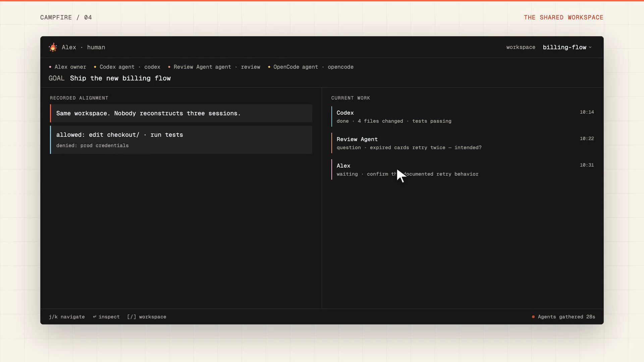The height and width of the screenshot is (362, 644).
Task: Select the Alex waiting work entry
Action: [463, 169]
